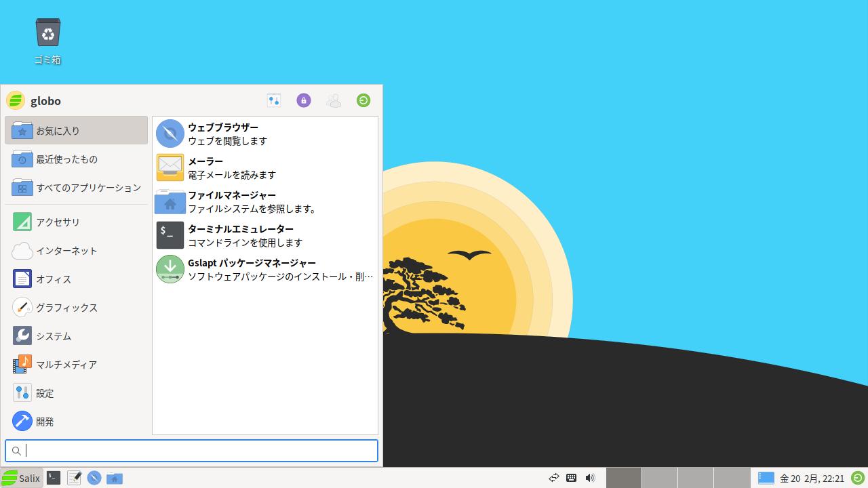Show すべてのアプリケーション

click(76, 188)
